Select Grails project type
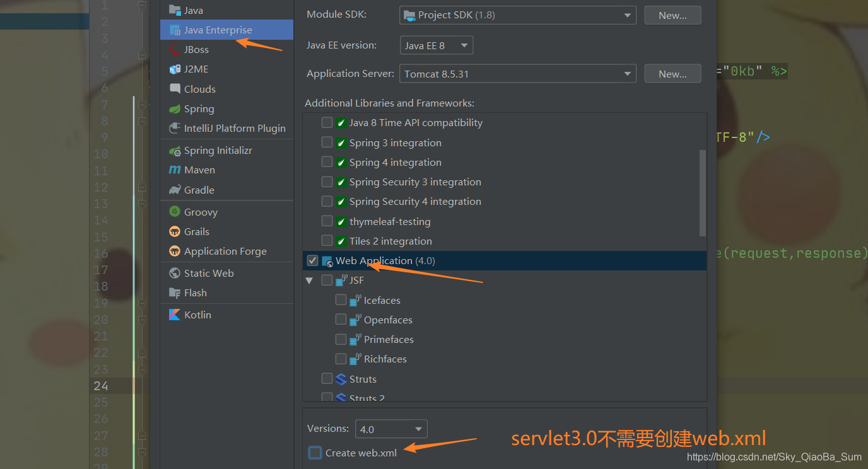The image size is (868, 469). click(226, 231)
